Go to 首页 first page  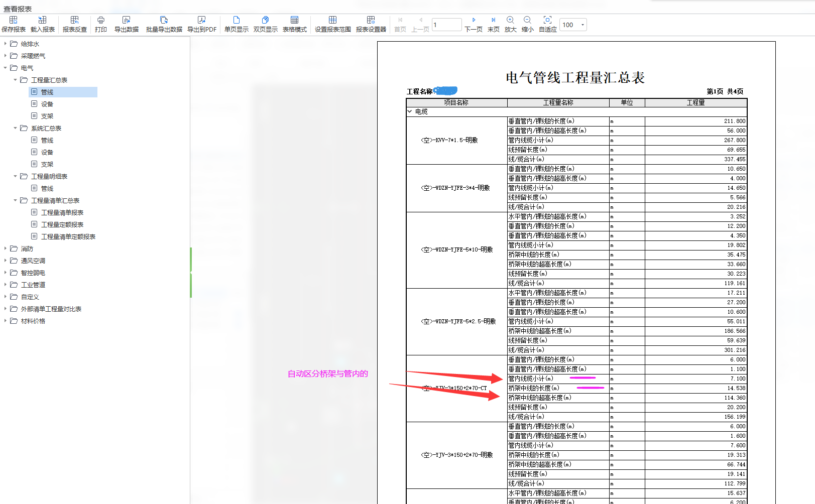click(x=400, y=24)
